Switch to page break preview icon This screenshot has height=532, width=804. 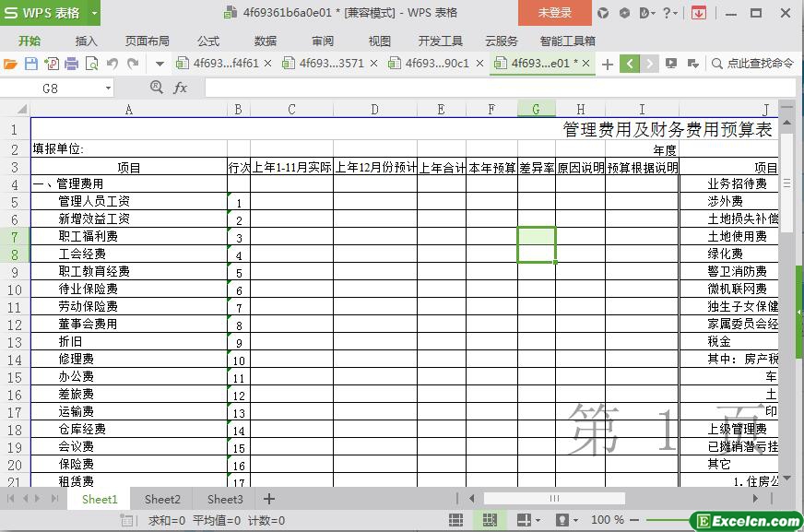point(490,520)
